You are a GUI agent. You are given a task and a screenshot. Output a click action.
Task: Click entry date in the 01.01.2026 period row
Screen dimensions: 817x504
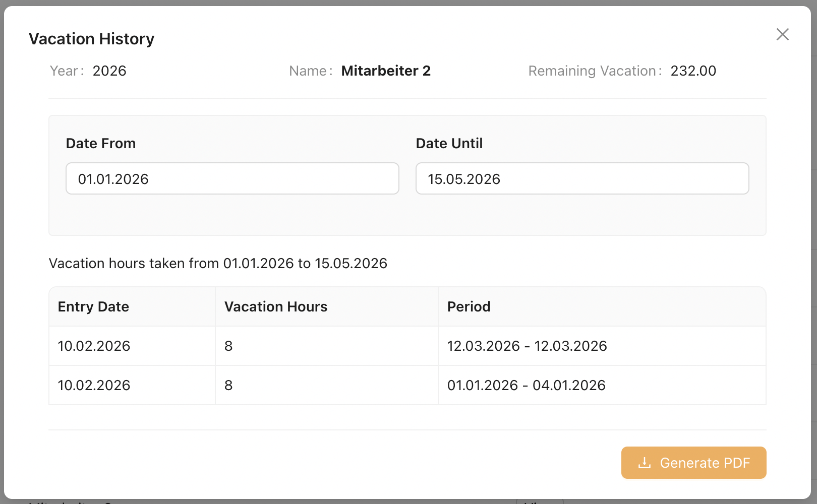point(132,385)
